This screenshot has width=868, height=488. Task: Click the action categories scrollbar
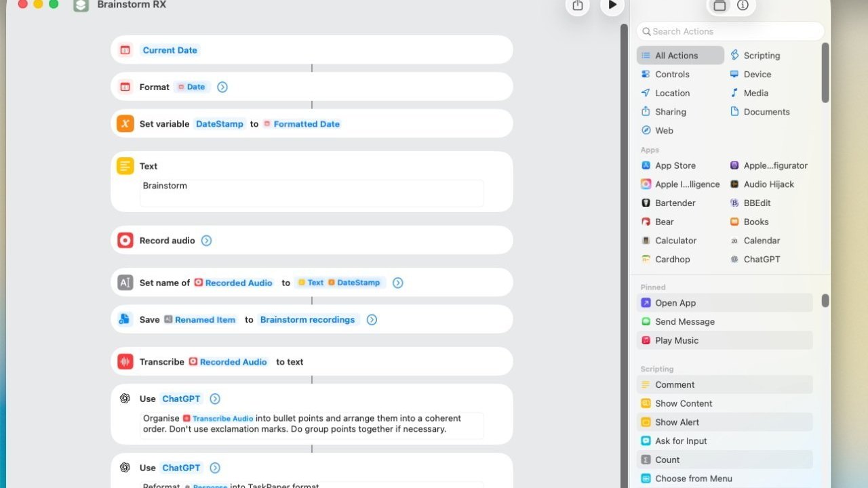click(825, 73)
